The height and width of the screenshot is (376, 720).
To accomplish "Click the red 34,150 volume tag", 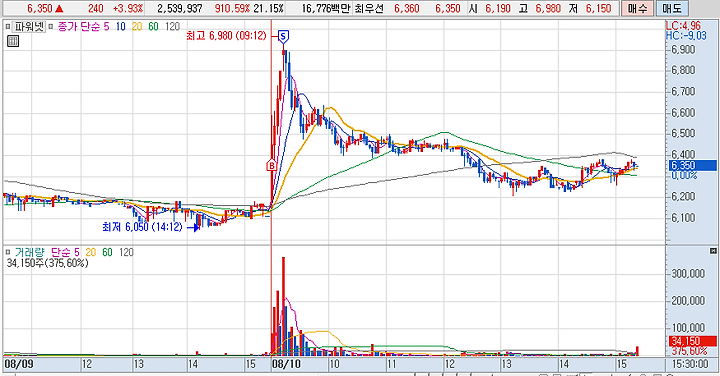I will click(693, 341).
